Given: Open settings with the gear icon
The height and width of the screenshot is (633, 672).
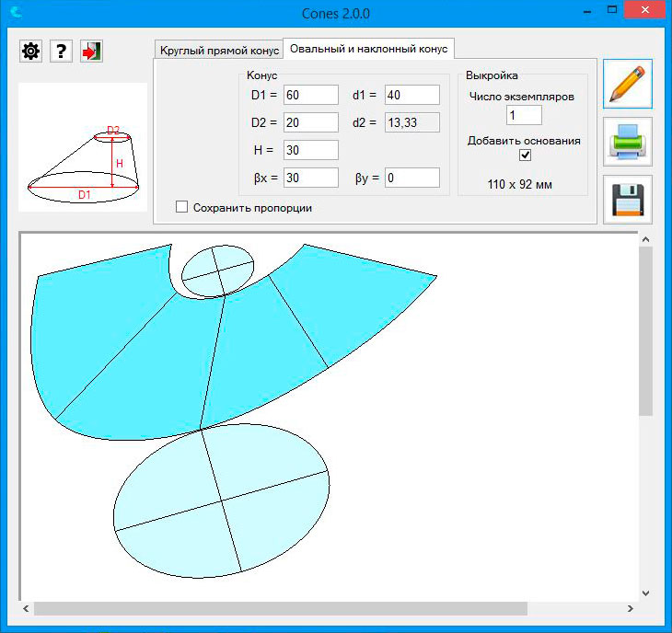Looking at the screenshot, I should tap(31, 51).
